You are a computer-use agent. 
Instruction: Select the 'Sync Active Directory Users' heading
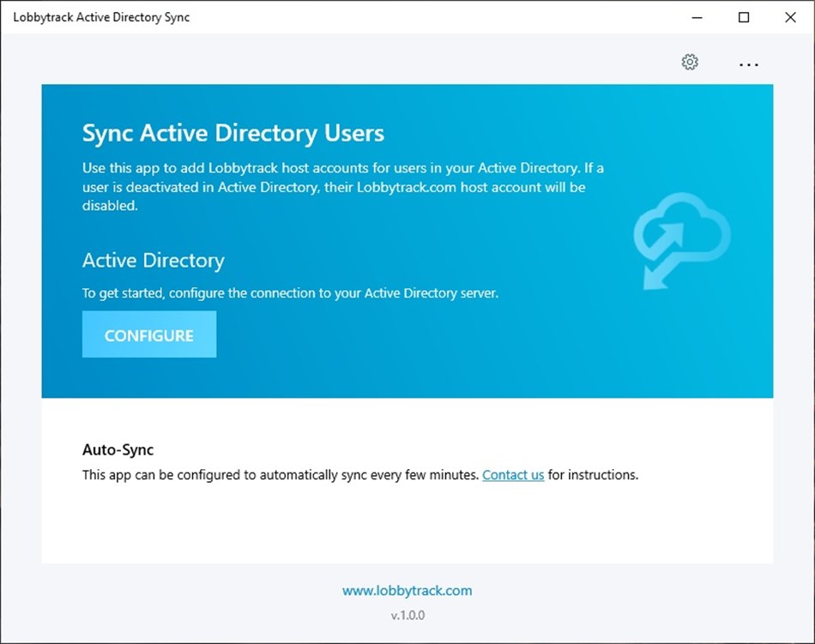[233, 133]
